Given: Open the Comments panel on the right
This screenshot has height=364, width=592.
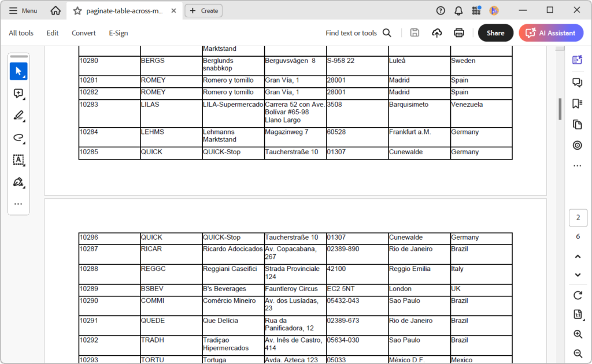Looking at the screenshot, I should (576, 83).
